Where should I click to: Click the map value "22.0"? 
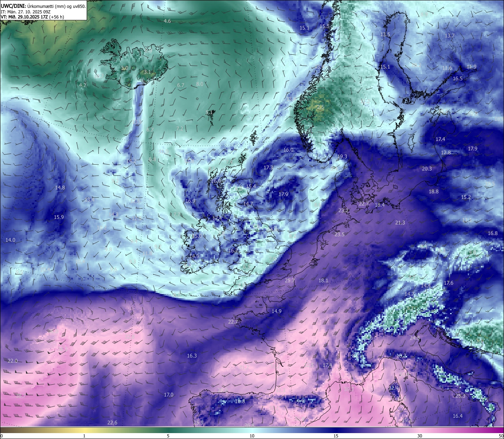pyautogui.click(x=13, y=361)
